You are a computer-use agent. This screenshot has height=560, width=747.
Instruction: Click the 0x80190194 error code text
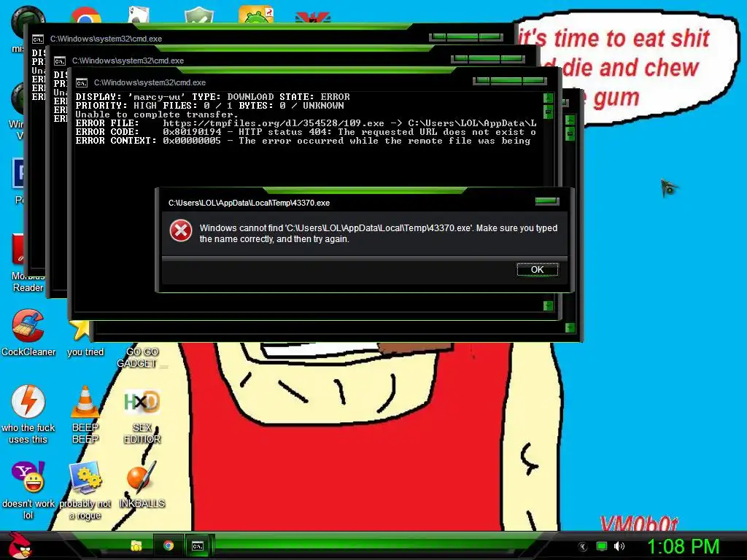click(192, 131)
